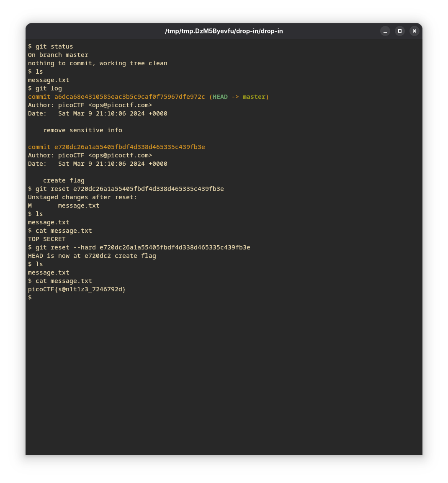
Task: Click the 'TOP SECRET' output text
Action: coord(46,239)
